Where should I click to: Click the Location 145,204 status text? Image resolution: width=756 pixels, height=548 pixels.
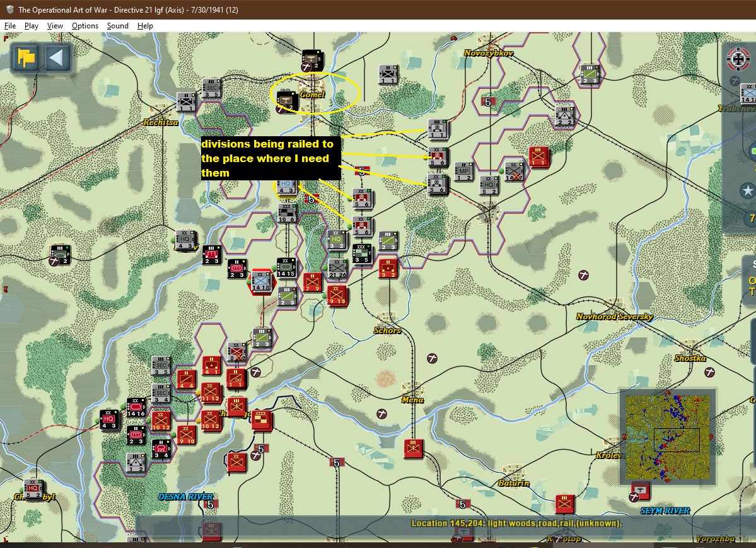[x=516, y=523]
